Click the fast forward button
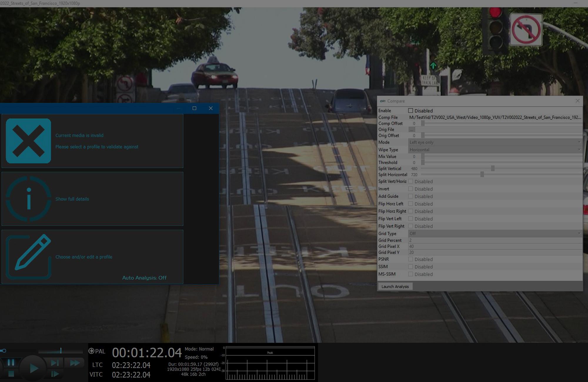The image size is (588, 382). [75, 363]
